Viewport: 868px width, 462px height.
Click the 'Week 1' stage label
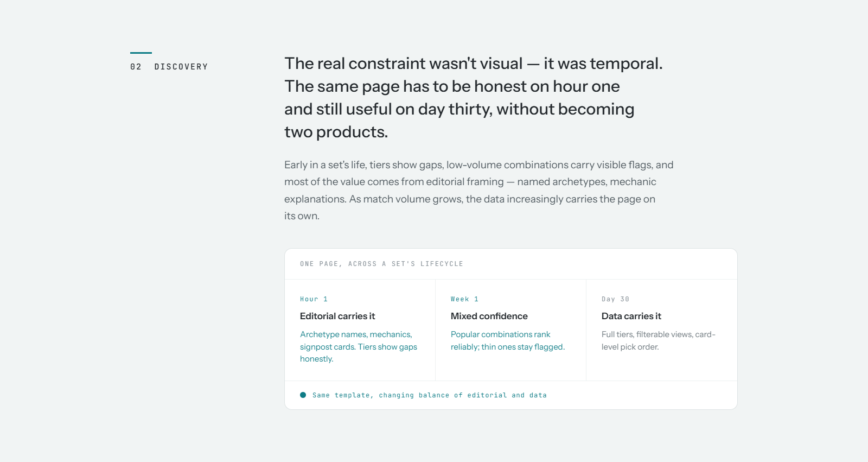tap(464, 299)
